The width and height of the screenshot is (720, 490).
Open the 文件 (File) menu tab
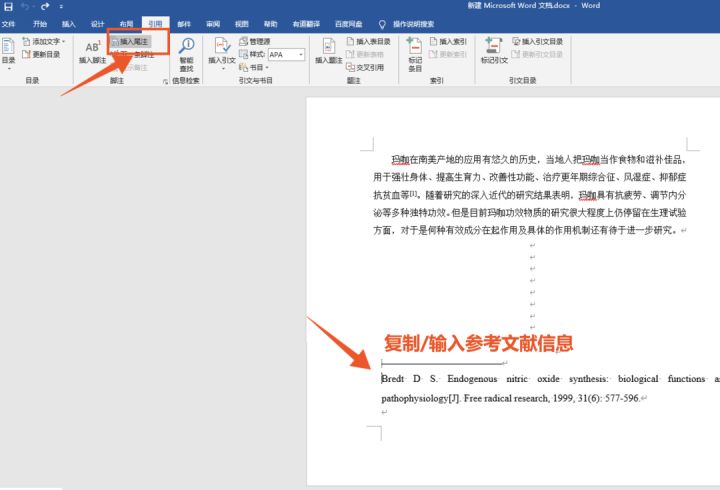pos(9,23)
